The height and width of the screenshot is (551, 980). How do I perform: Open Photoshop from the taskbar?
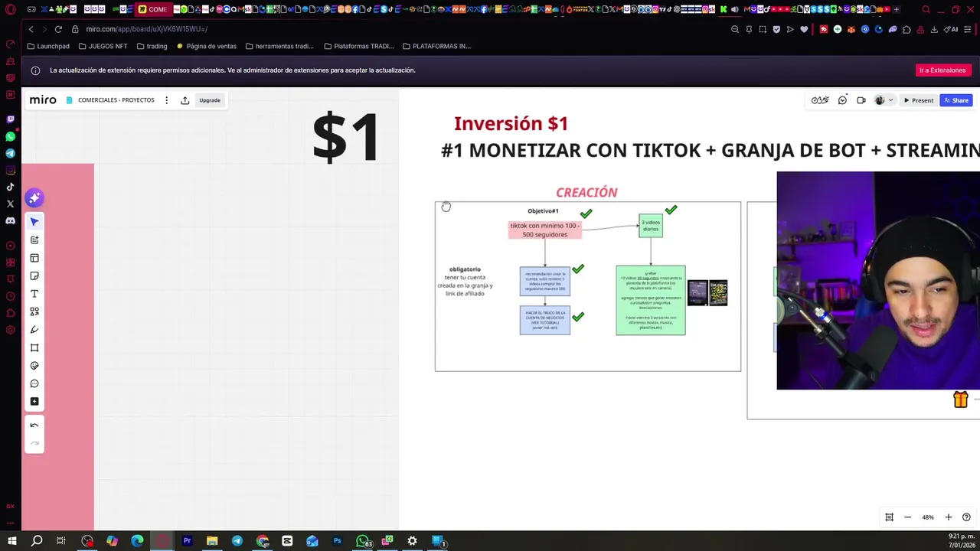tap(337, 541)
